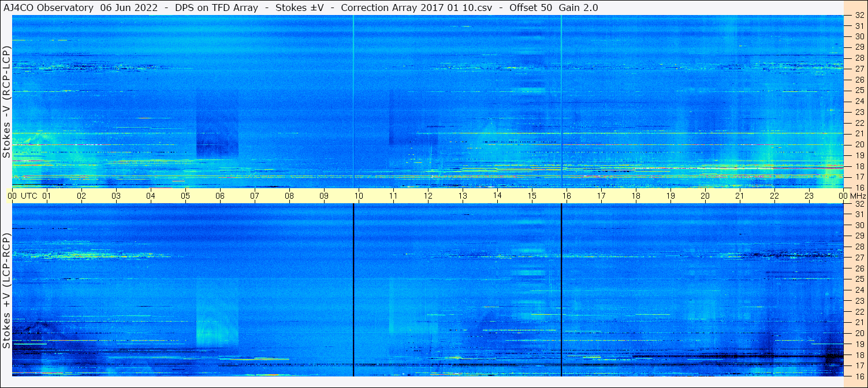Click the 17 hour tick label on time axis

click(x=601, y=196)
